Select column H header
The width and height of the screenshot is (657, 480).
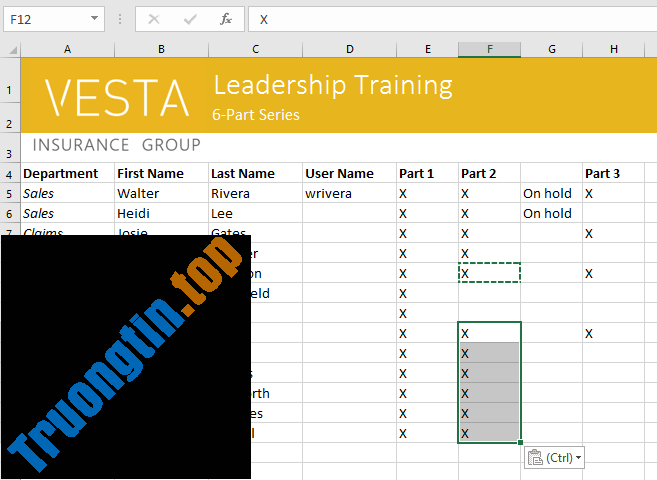coord(613,49)
